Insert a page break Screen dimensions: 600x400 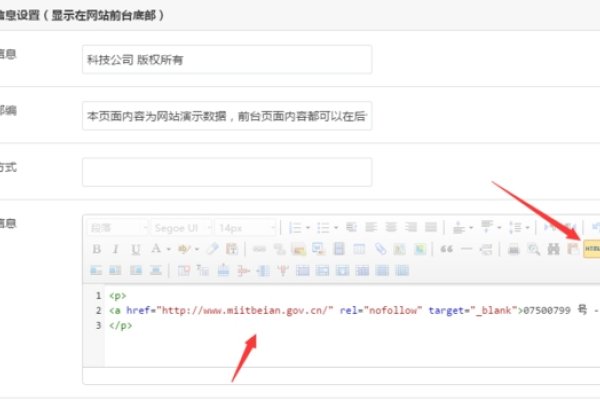pos(486,250)
